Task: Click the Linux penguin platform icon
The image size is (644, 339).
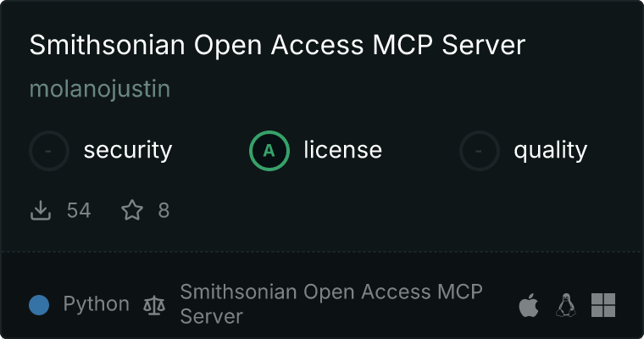Action: 566,305
